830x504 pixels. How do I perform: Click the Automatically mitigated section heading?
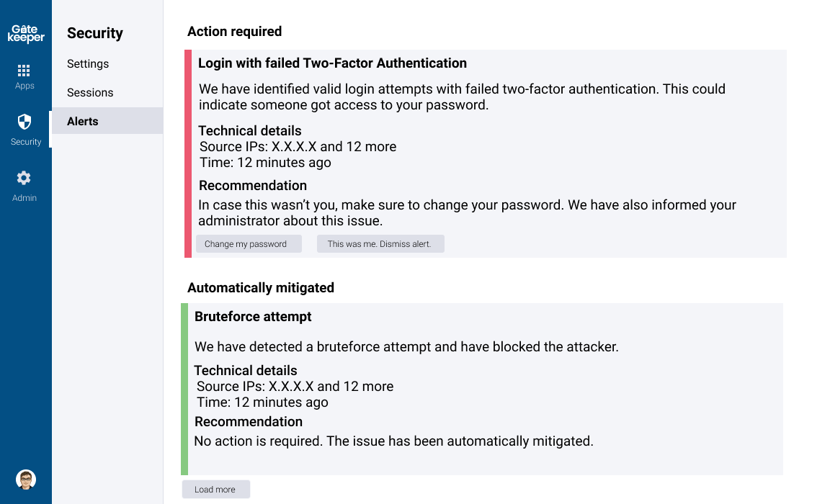[261, 288]
